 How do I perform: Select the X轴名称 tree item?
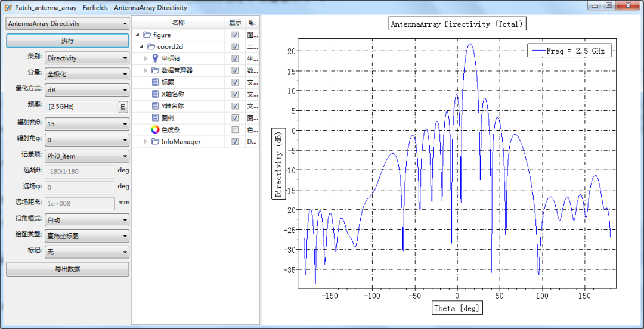pyautogui.click(x=172, y=94)
